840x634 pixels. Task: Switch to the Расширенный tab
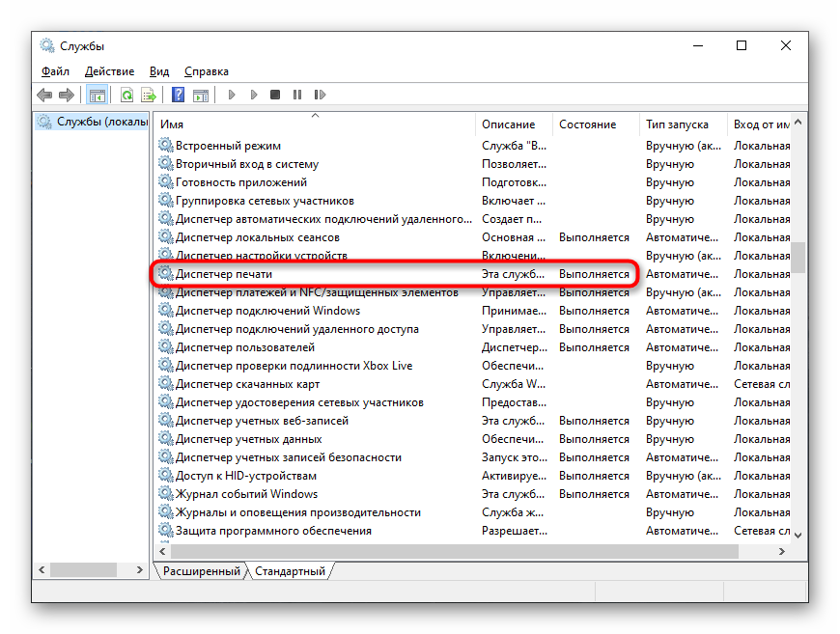point(201,571)
